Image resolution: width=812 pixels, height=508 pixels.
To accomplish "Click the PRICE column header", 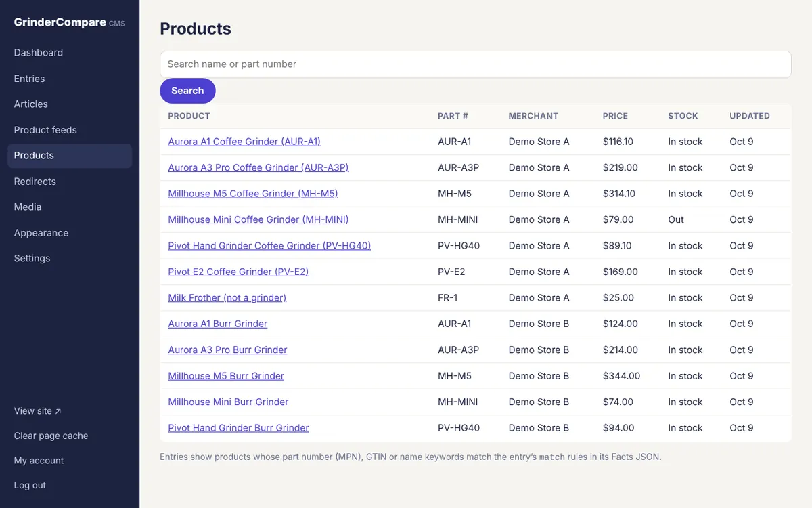I will coord(615,116).
